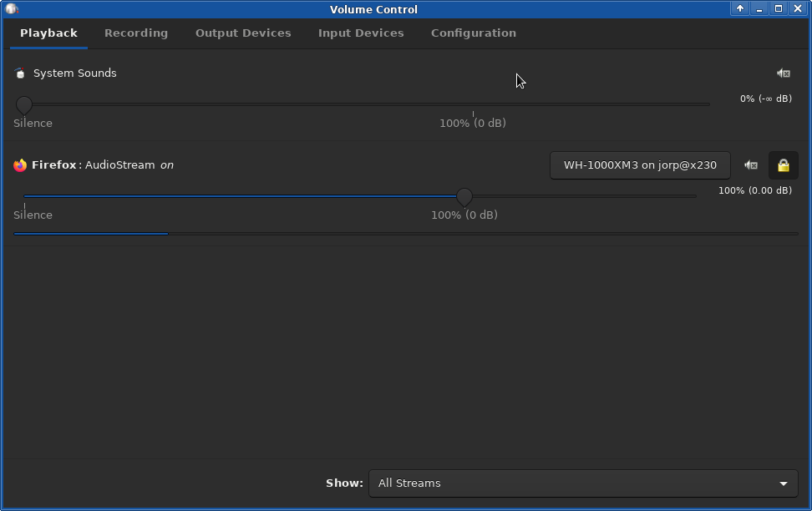Switch to the Recording tab

click(x=136, y=33)
